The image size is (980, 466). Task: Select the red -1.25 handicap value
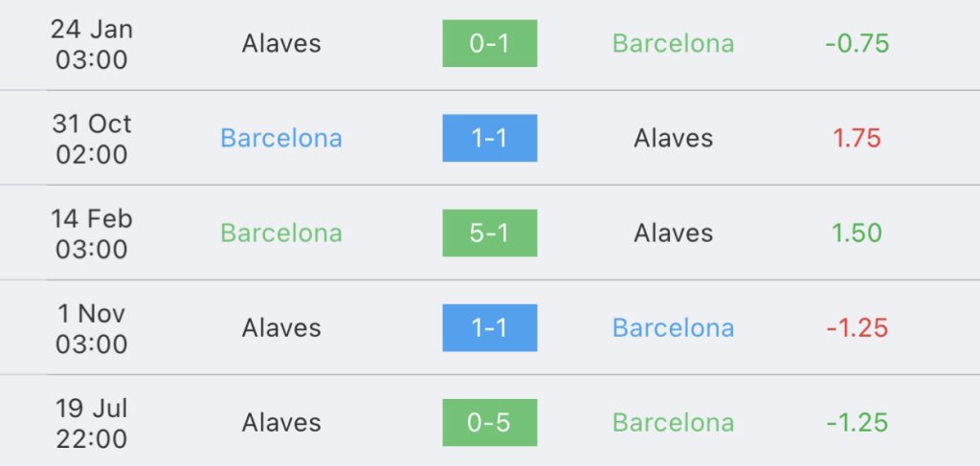857,328
